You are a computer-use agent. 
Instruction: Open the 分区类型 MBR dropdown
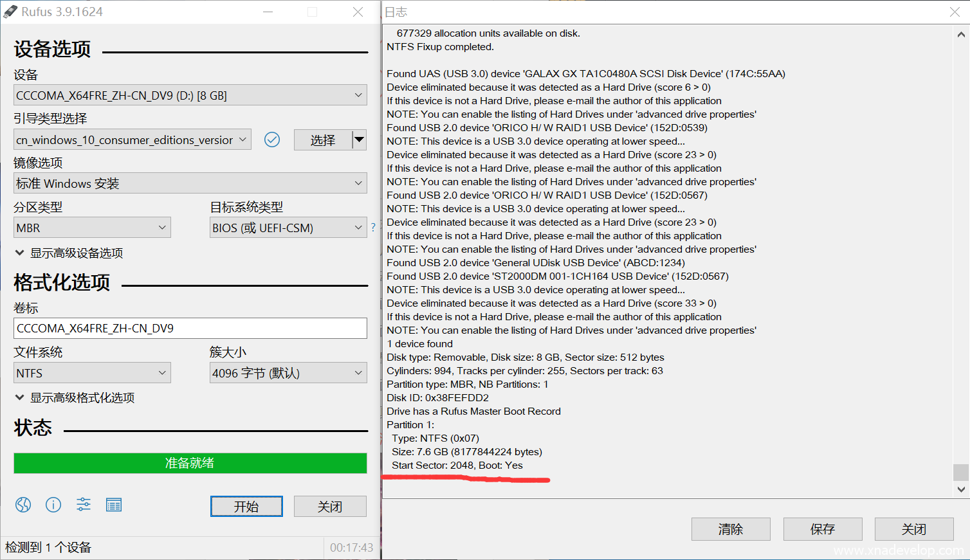pos(92,228)
